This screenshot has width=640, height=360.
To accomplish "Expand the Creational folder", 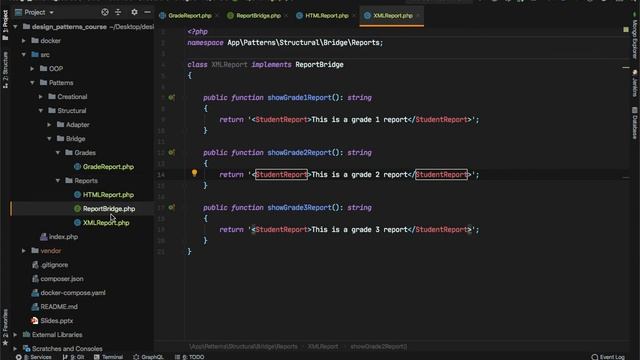I will [x=41, y=97].
